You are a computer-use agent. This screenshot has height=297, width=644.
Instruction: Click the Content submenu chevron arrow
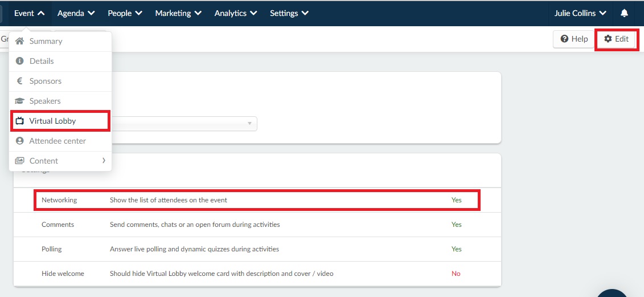tap(104, 160)
